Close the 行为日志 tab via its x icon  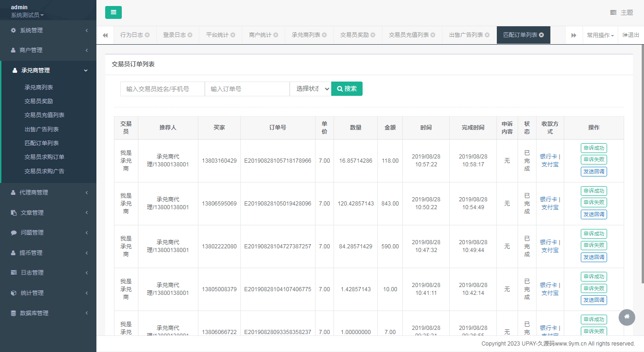147,35
